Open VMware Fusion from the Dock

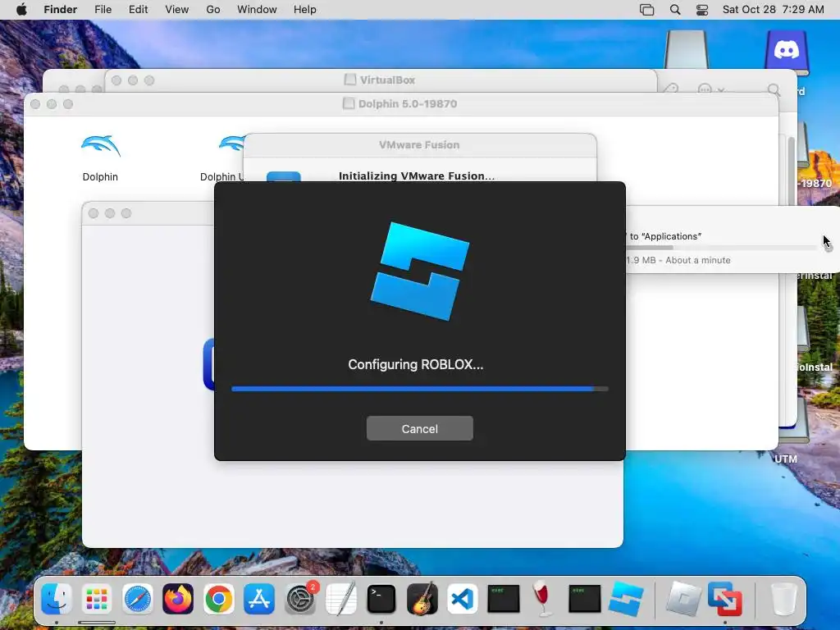(725, 598)
